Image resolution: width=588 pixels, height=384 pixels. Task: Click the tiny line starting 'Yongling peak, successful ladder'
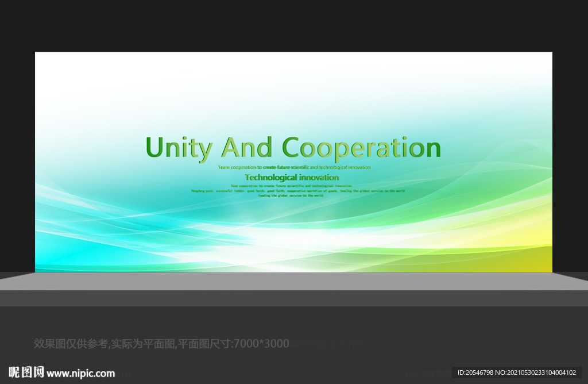click(298, 191)
